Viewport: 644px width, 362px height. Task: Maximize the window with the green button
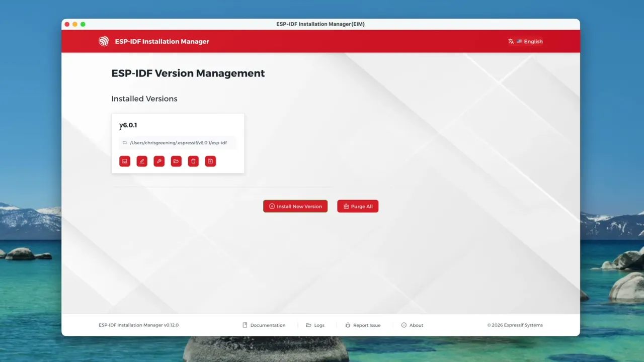point(83,24)
